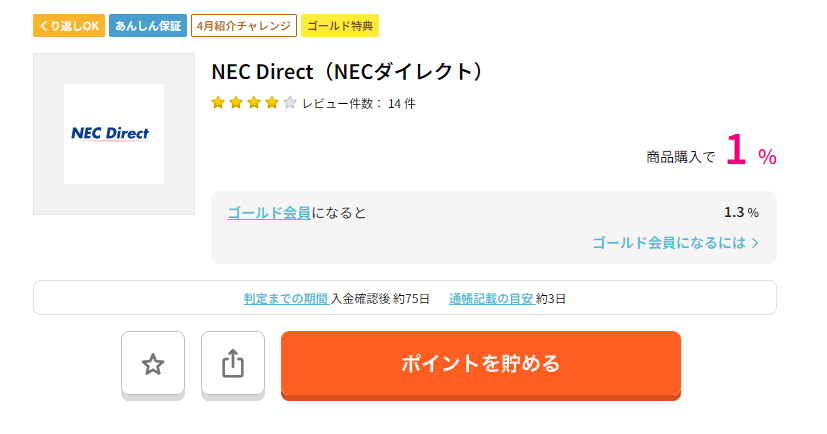Click the 4月紹介チャレンジ tag
This screenshot has width=827, height=434.
pyautogui.click(x=244, y=26)
